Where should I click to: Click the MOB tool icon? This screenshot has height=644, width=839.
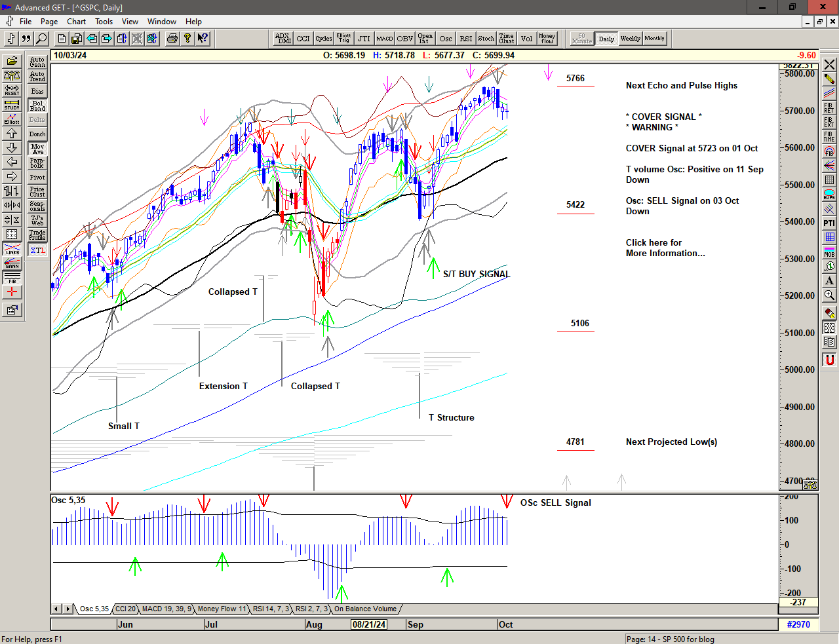tap(829, 252)
